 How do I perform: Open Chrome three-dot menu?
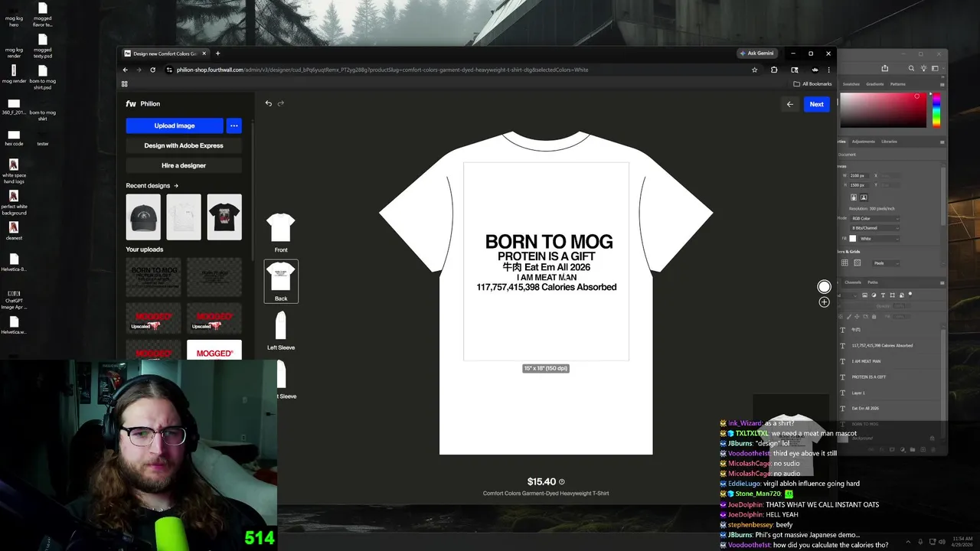coord(828,70)
